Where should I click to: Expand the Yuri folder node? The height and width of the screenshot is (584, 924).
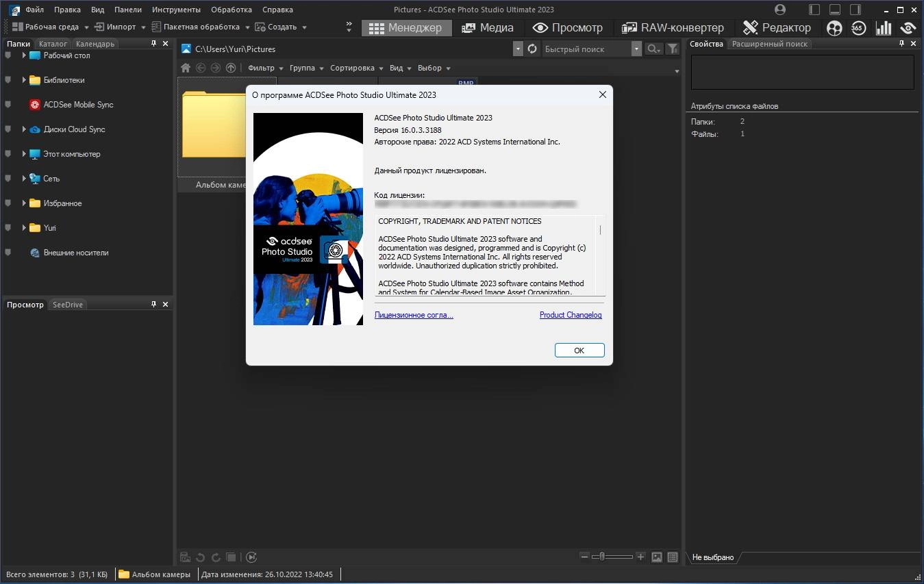pos(24,228)
